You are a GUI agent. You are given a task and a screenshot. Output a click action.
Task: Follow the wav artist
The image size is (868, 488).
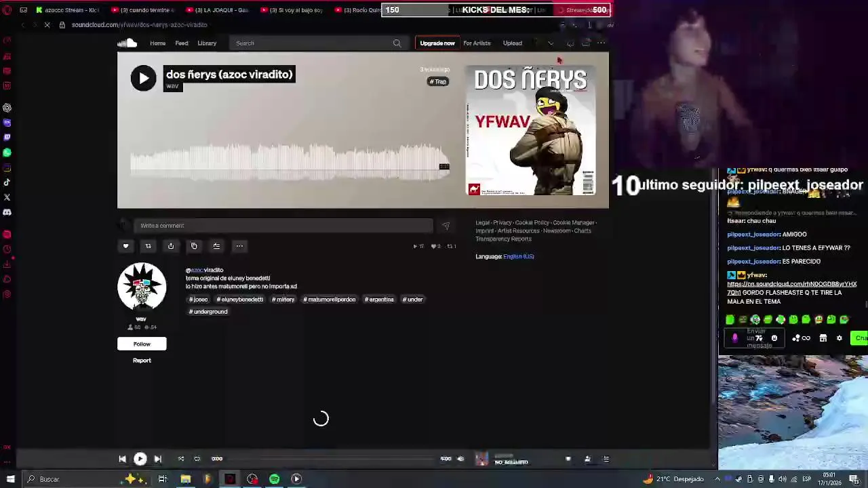coord(142,344)
